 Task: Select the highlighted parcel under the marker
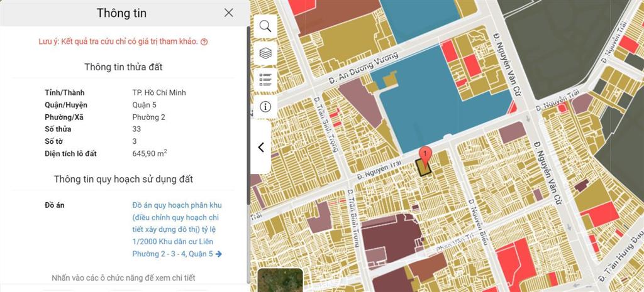click(423, 168)
